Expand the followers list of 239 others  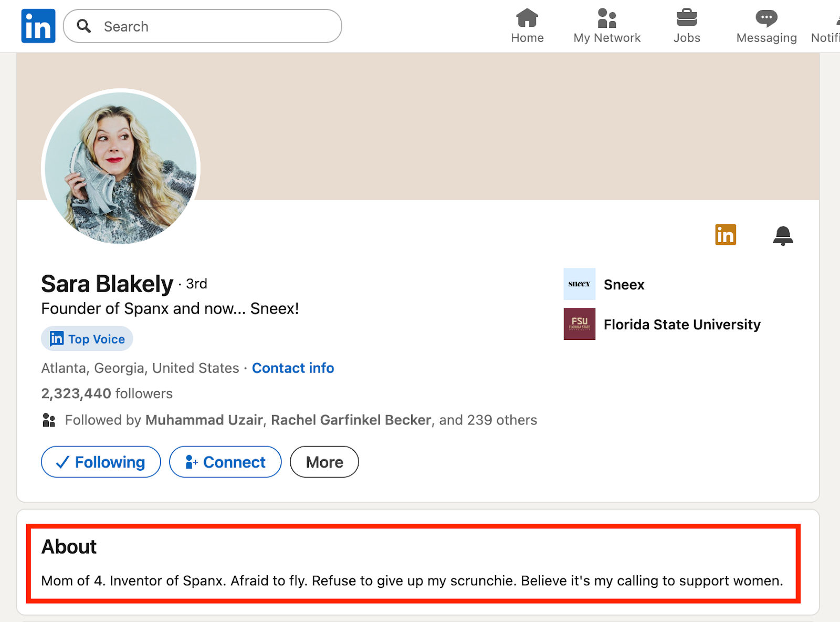pyautogui.click(x=487, y=420)
